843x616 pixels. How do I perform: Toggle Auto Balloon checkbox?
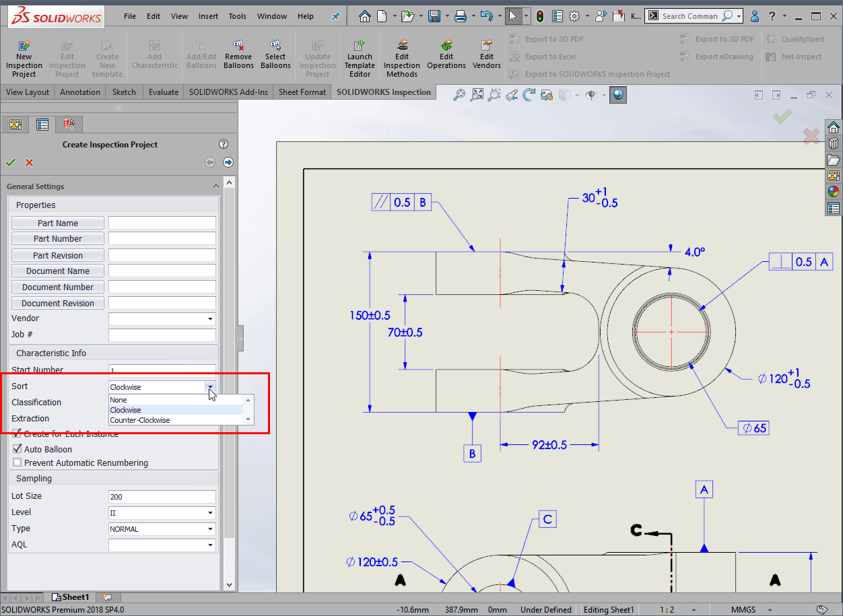(x=18, y=449)
